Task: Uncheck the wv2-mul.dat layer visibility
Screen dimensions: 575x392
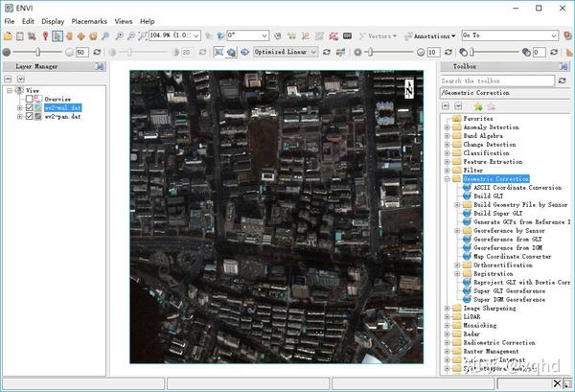Action: pyautogui.click(x=29, y=108)
